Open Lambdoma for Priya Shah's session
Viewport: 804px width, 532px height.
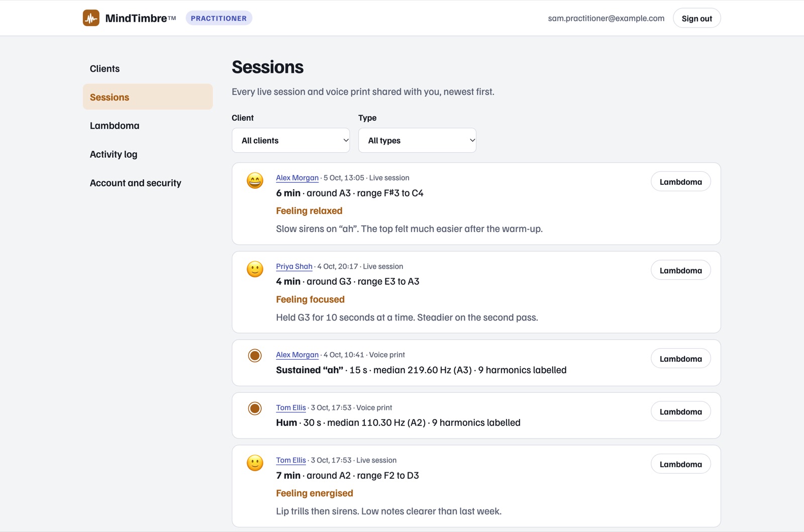click(680, 270)
